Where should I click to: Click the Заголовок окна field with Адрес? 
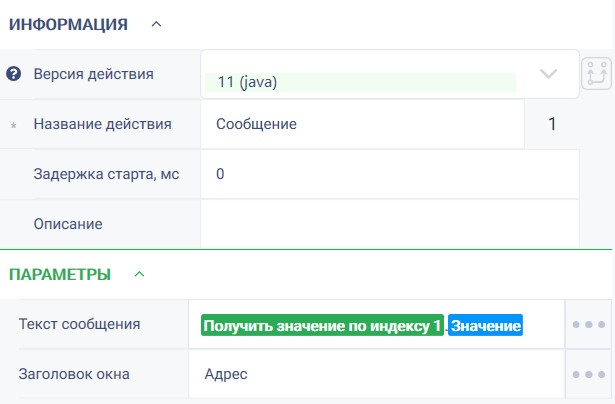377,375
